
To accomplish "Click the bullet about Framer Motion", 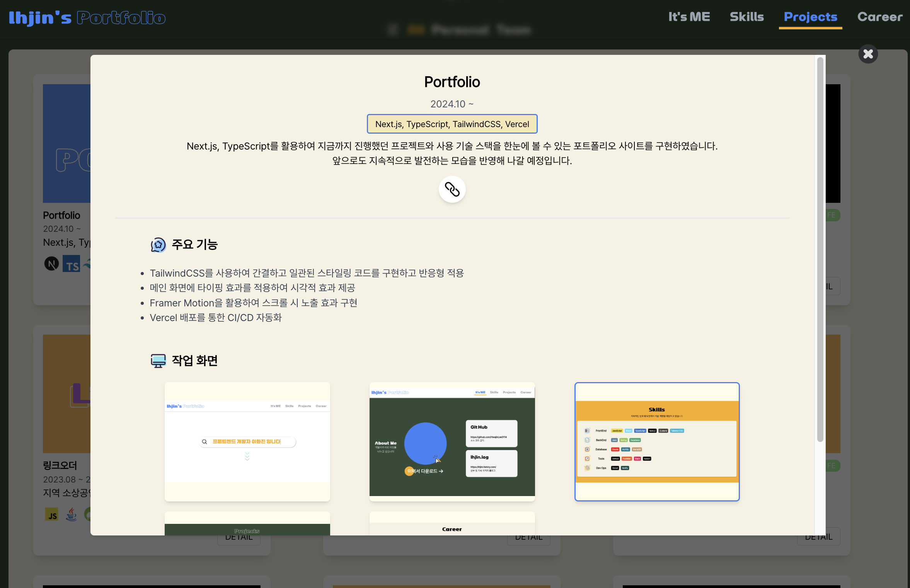I will point(253,303).
